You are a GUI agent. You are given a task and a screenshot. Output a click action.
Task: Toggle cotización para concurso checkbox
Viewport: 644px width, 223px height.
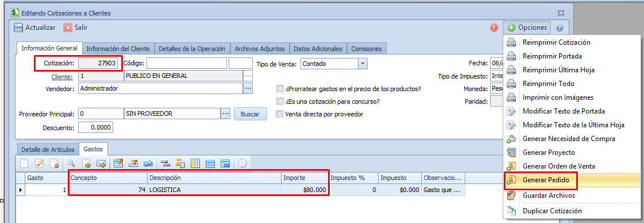point(280,101)
